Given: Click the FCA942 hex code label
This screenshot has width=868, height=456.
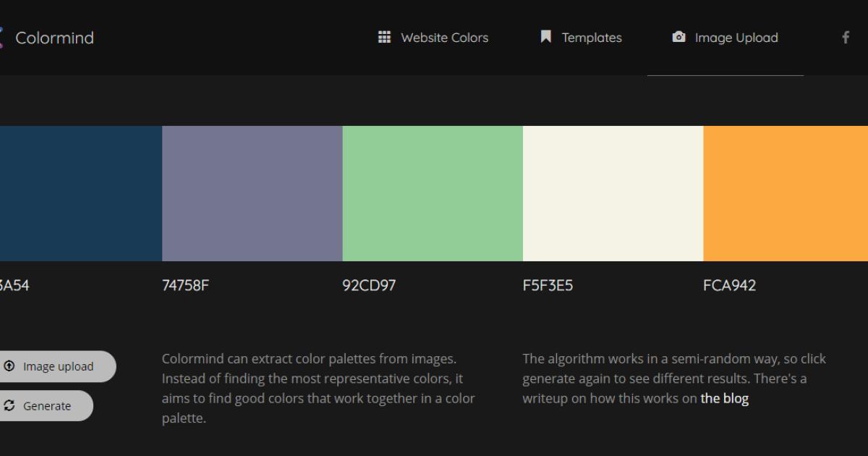Looking at the screenshot, I should [x=731, y=285].
